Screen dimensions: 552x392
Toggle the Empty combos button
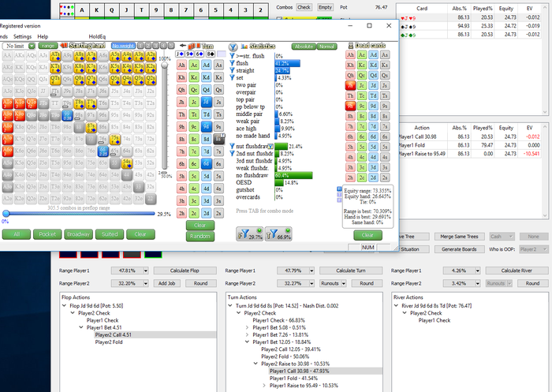point(325,7)
